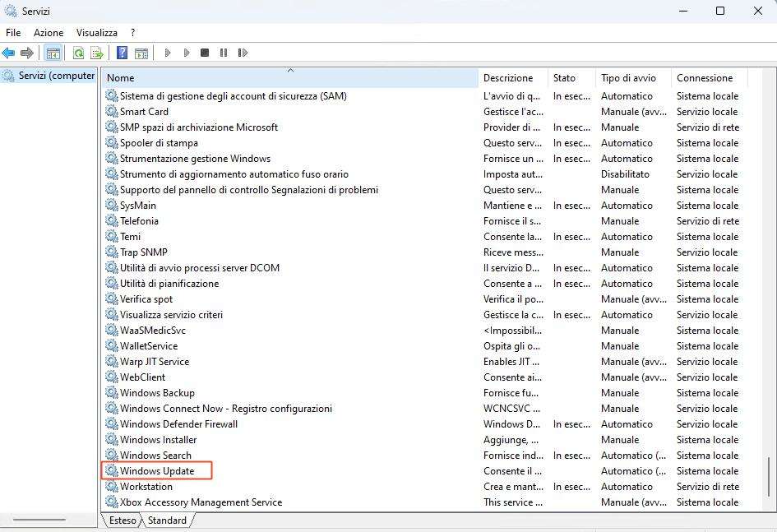777x532 pixels.
Task: Open the Azione menu
Action: pyautogui.click(x=49, y=33)
